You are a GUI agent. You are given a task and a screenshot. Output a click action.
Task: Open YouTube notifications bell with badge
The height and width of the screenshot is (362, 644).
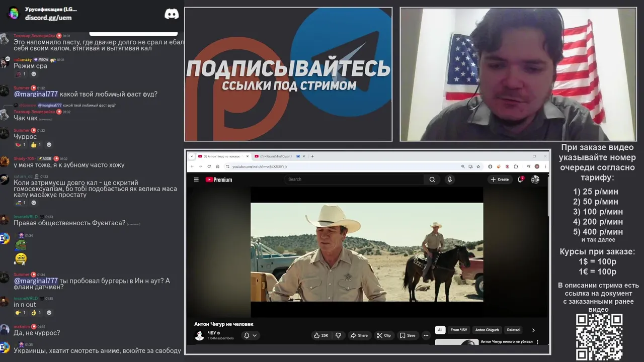click(x=521, y=179)
